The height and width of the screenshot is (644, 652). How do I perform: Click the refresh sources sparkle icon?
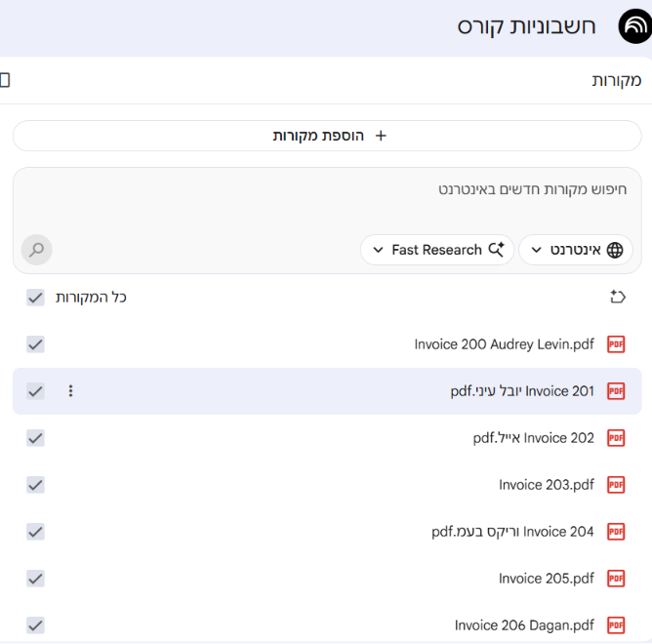click(618, 297)
